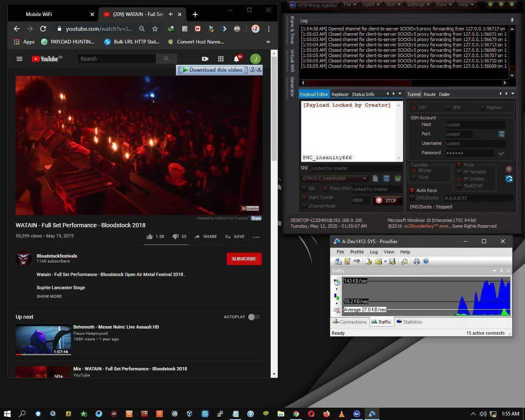Click the green trash icon below SNI field
This screenshot has width=525, height=420.
pos(397,178)
